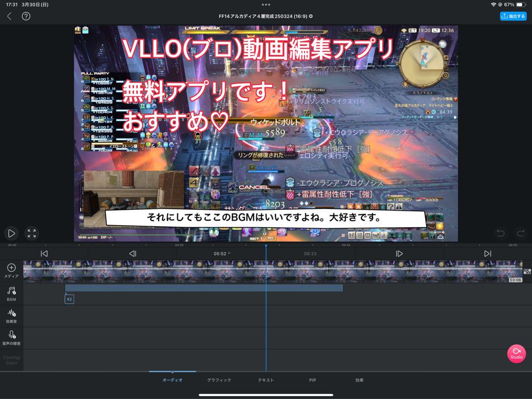Viewport: 532px width, 399px height.
Task: Step back one frame
Action: pos(133,254)
